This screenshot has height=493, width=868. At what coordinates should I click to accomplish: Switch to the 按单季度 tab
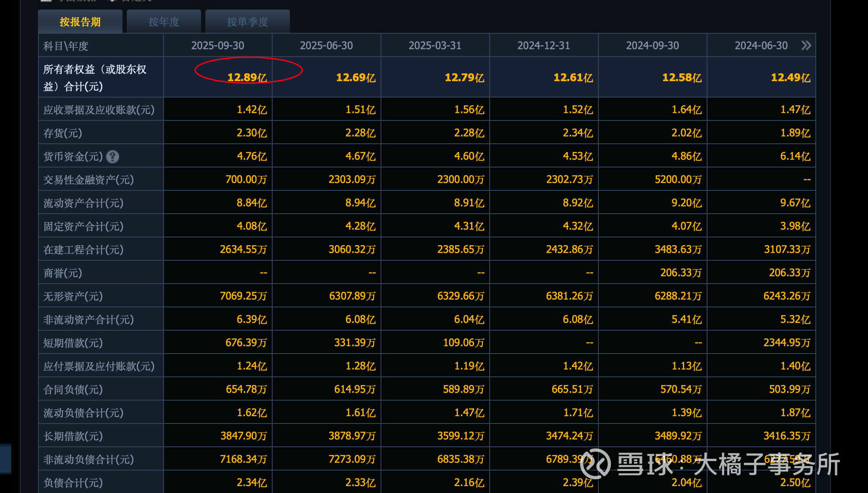pyautogui.click(x=247, y=22)
